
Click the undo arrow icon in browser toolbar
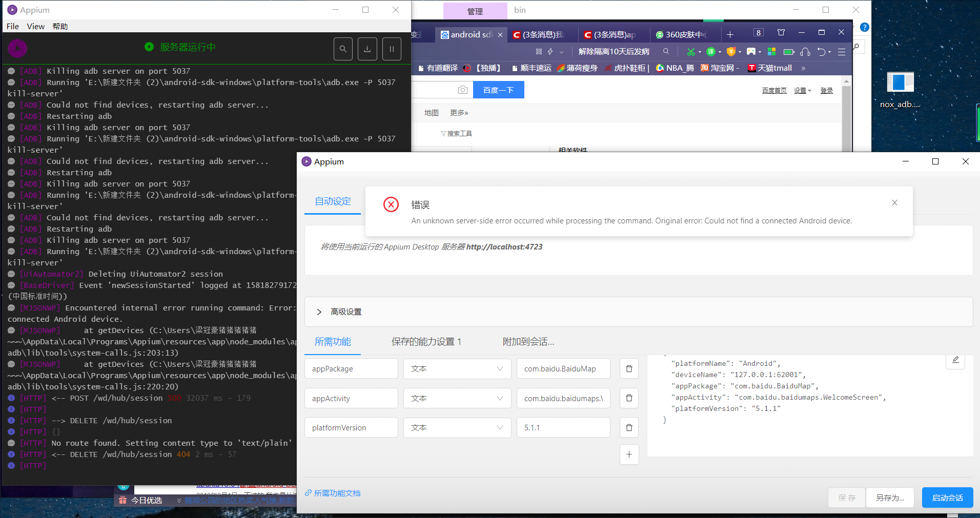pyautogui.click(x=821, y=52)
